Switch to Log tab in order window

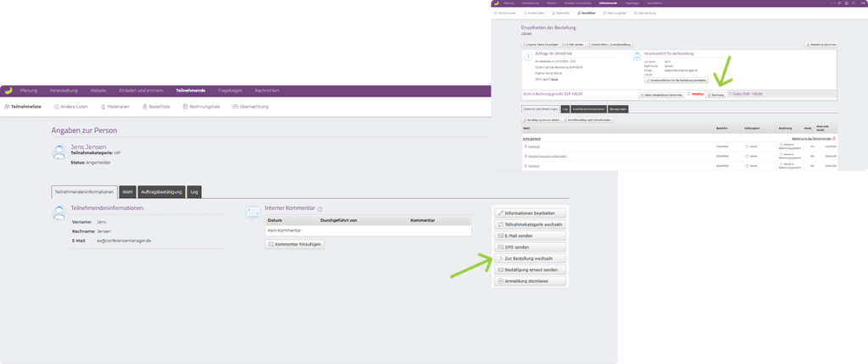[565, 109]
